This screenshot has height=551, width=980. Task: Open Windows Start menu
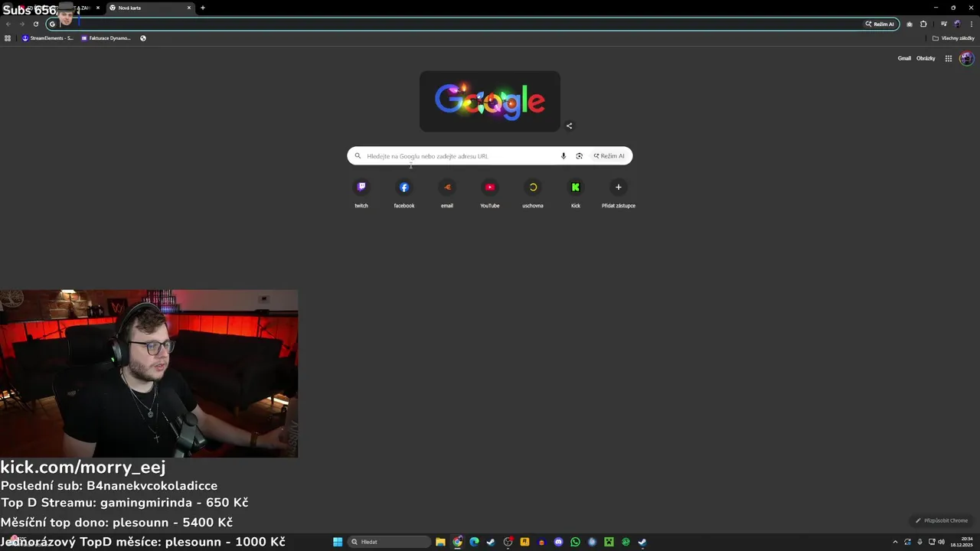[x=338, y=542]
